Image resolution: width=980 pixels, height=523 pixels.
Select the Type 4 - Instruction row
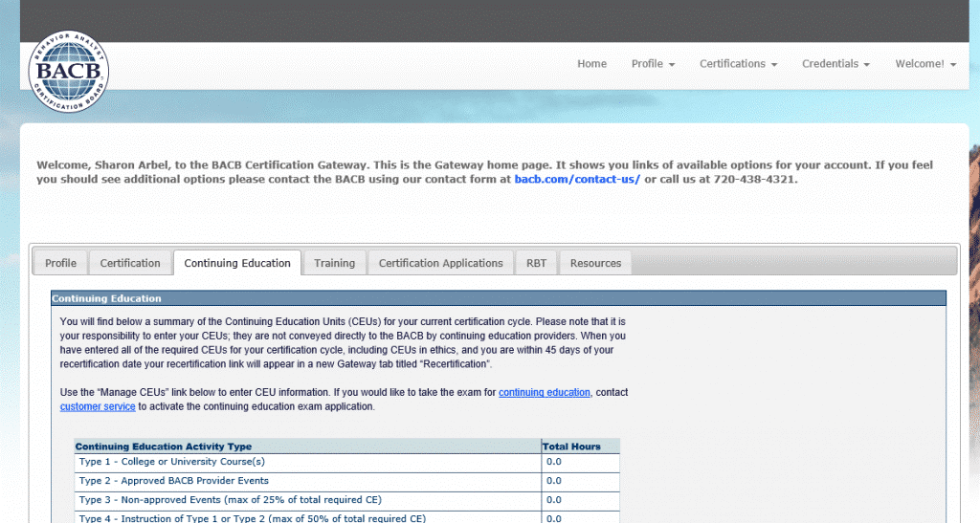[x=346, y=517]
